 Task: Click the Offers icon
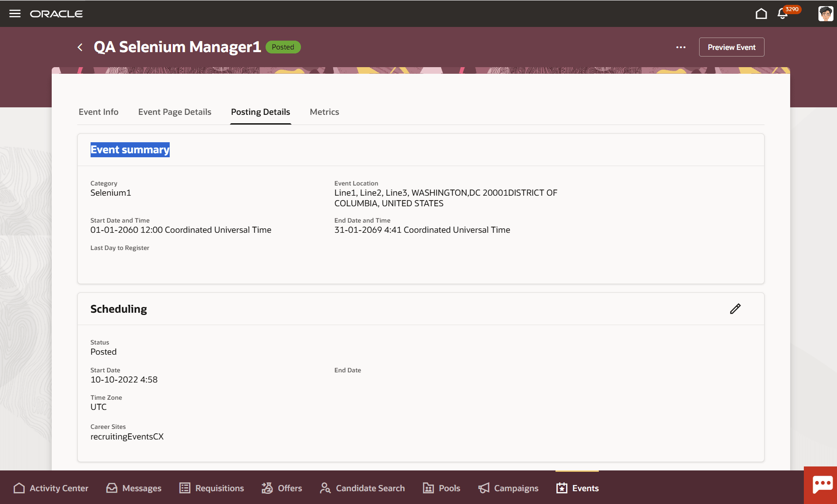pos(267,488)
